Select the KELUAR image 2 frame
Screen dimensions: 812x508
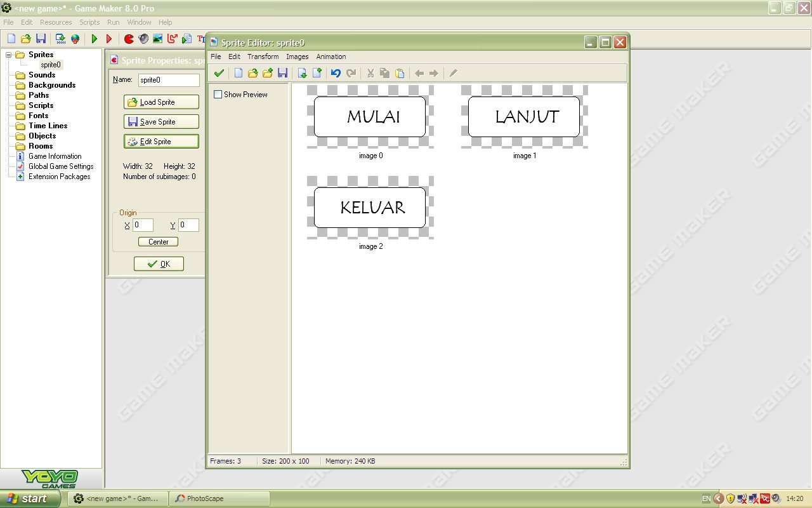pyautogui.click(x=370, y=208)
